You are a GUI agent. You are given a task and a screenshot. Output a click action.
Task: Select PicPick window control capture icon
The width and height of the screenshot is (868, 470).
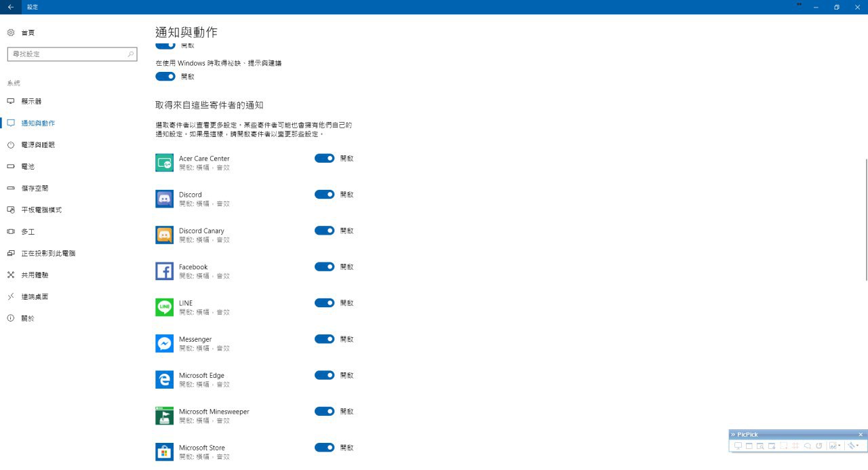[x=760, y=446]
